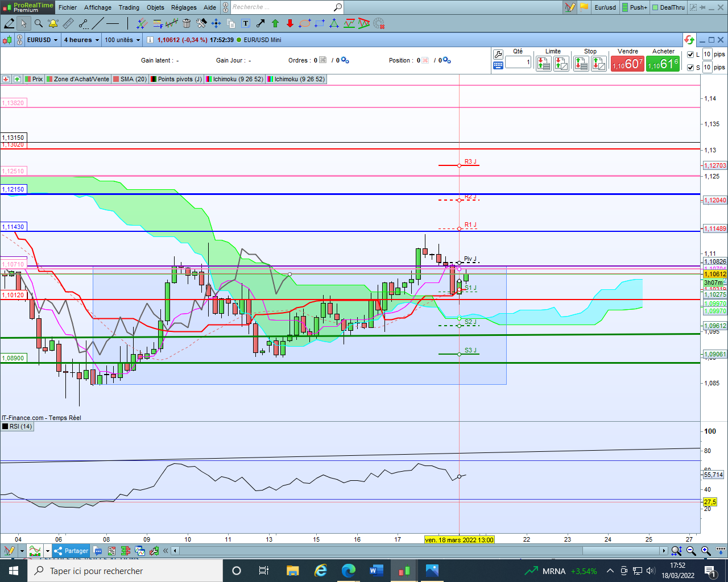Select the ruler measurement tool
This screenshot has height=582, width=728.
68,23
